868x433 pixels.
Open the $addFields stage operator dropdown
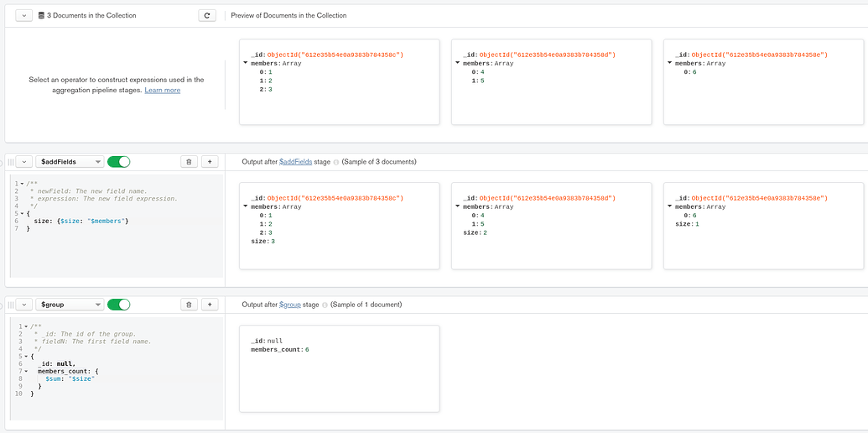[70, 161]
